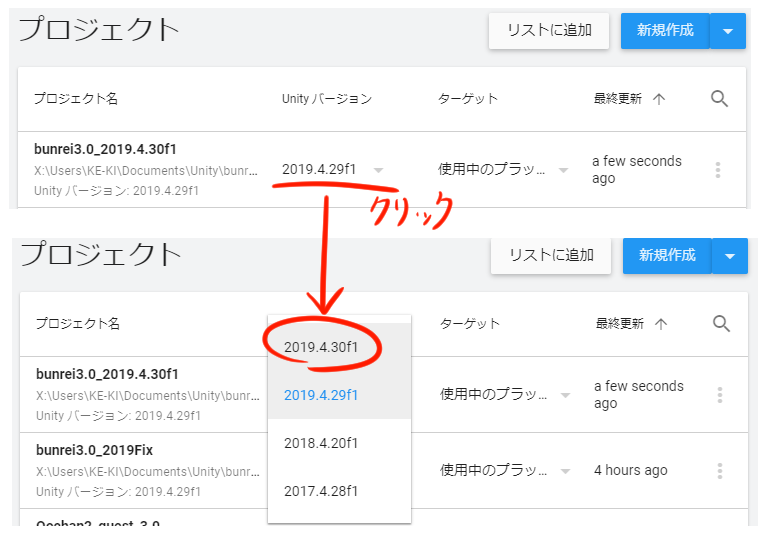Click the 最終更新 sort arrow in the upper panel
The image size is (770, 542).
pos(659,98)
